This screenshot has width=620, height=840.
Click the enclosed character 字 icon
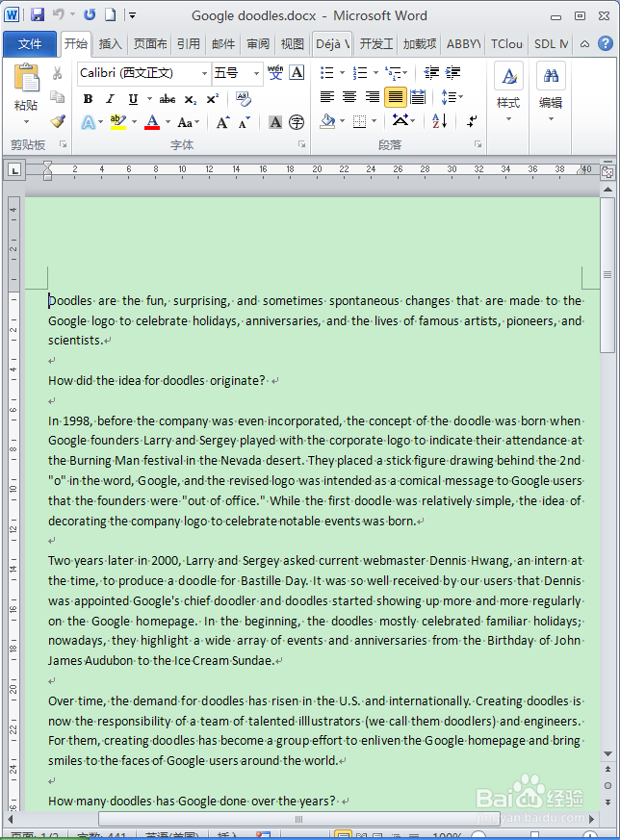coord(297,122)
